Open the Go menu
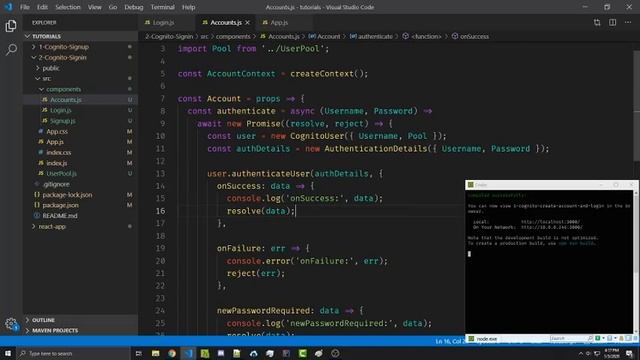 tap(113, 7)
